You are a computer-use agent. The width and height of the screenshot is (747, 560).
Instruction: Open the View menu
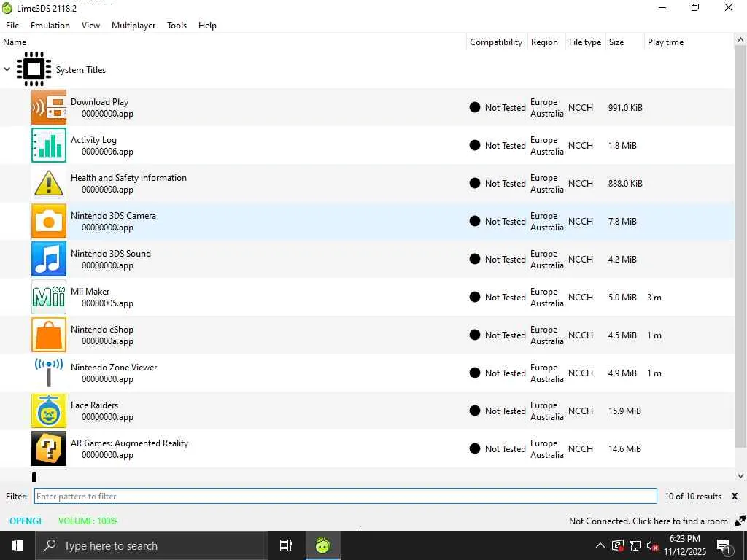tap(90, 26)
